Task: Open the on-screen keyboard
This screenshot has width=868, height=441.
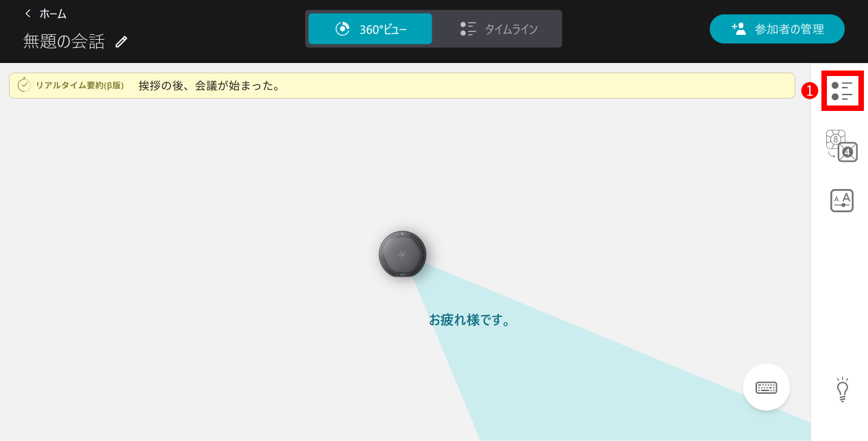Action: 766,387
